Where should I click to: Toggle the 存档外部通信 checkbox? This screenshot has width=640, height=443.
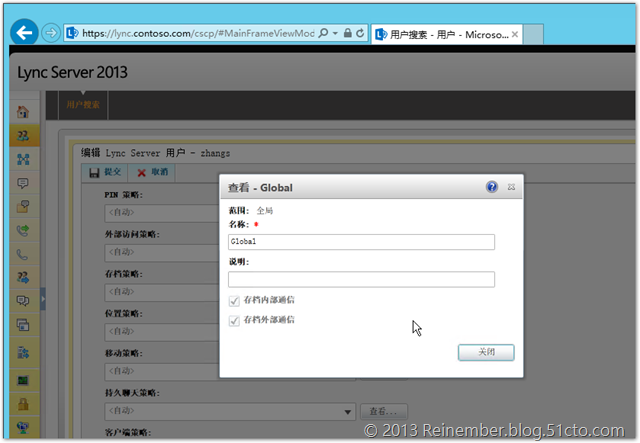[x=234, y=321]
